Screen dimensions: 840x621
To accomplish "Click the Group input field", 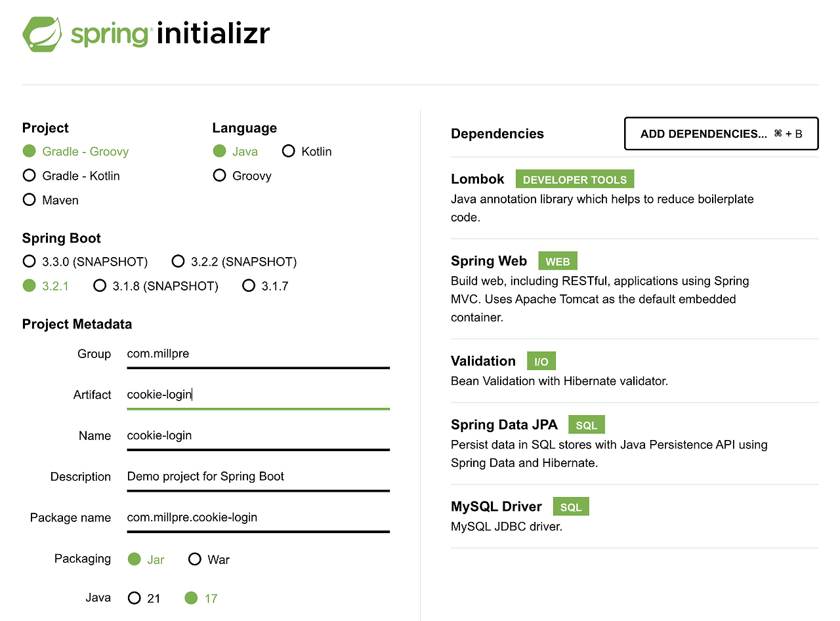I will [258, 353].
